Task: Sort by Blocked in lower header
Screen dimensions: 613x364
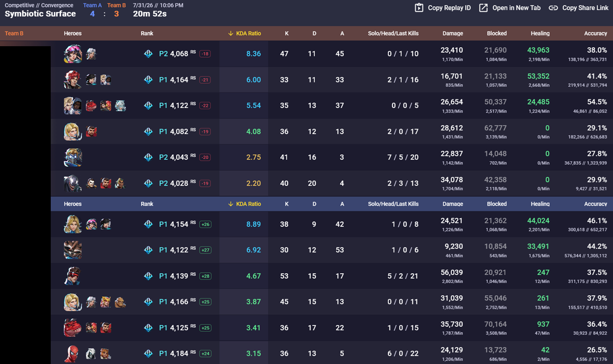Action: (496, 204)
